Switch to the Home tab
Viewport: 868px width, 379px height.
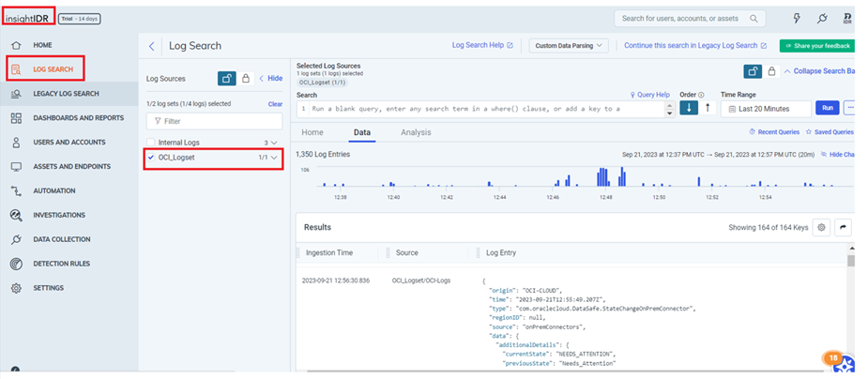tap(312, 133)
